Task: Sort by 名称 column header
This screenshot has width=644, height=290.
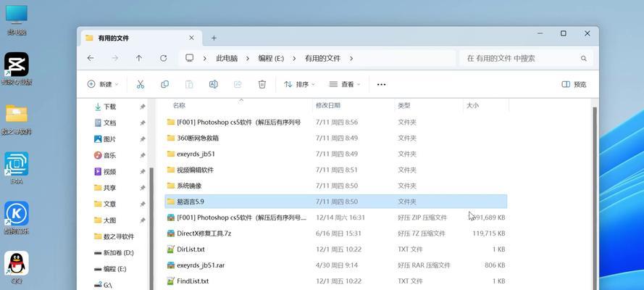Action: pos(179,106)
